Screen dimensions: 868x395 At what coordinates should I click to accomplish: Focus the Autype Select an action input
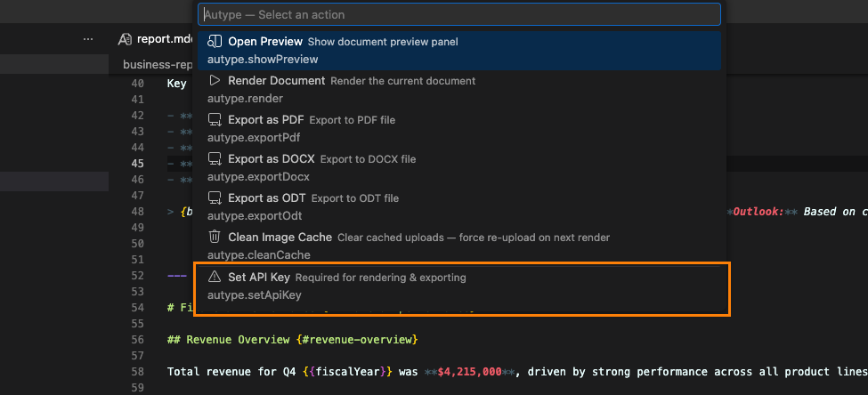click(x=459, y=15)
